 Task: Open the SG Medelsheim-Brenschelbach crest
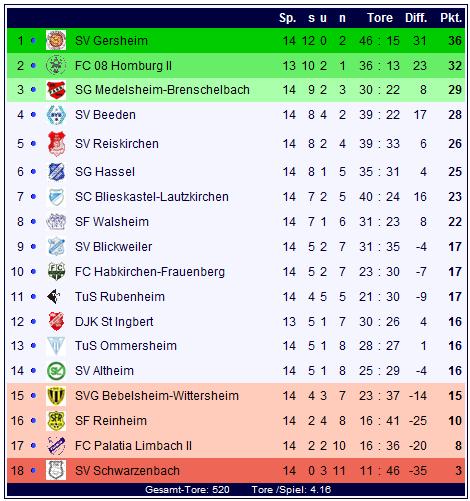56,90
